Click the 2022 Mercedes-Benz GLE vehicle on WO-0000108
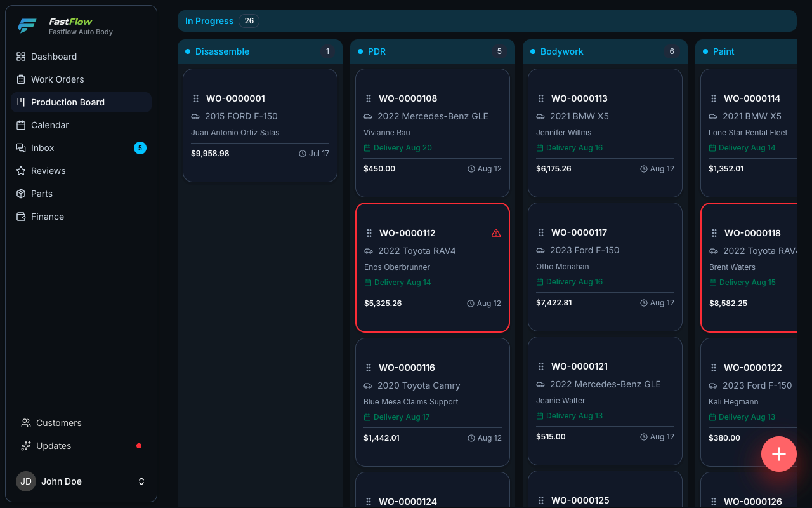812x508 pixels. pyautogui.click(x=433, y=116)
